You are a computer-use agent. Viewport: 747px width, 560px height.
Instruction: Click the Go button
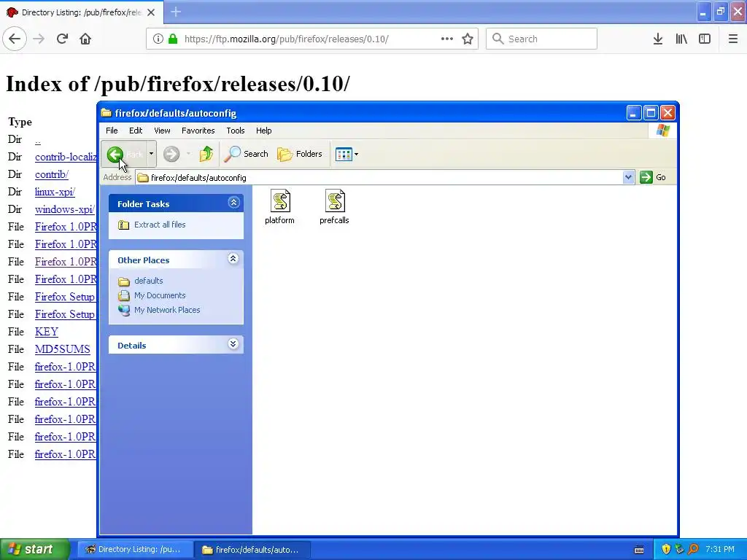click(653, 177)
